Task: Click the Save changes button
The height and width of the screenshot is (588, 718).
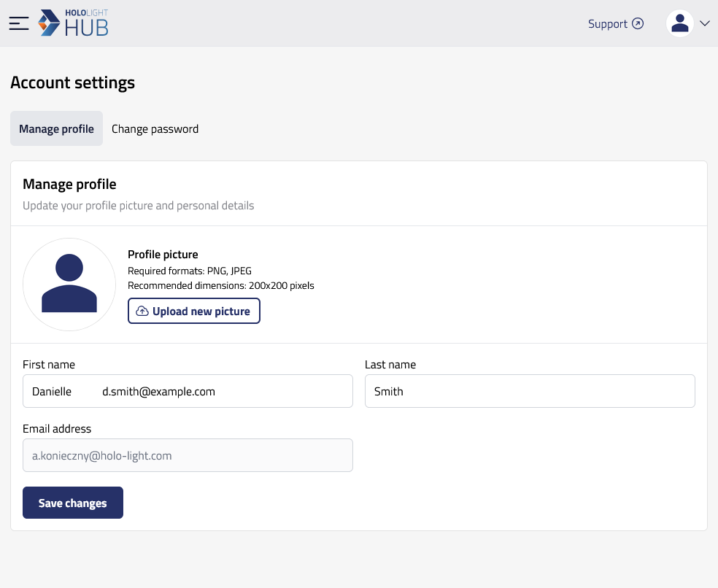Action: point(73,503)
